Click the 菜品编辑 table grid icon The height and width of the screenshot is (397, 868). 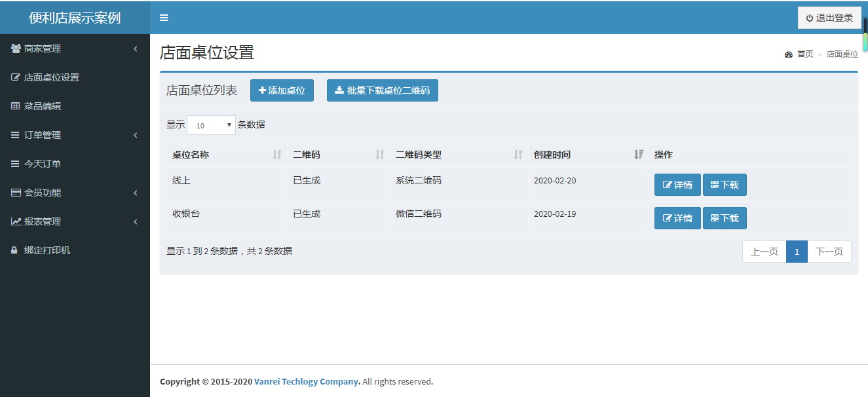coord(15,106)
